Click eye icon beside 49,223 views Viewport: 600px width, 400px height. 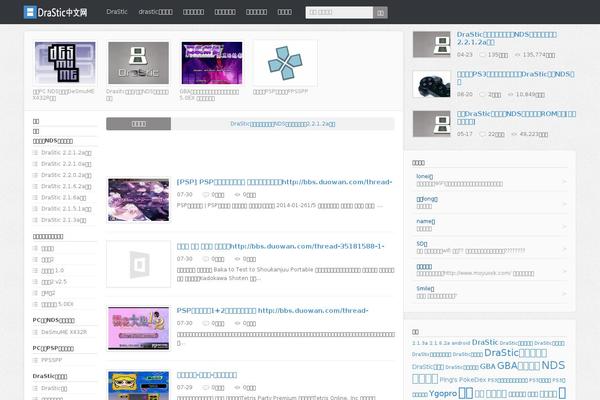tap(514, 134)
